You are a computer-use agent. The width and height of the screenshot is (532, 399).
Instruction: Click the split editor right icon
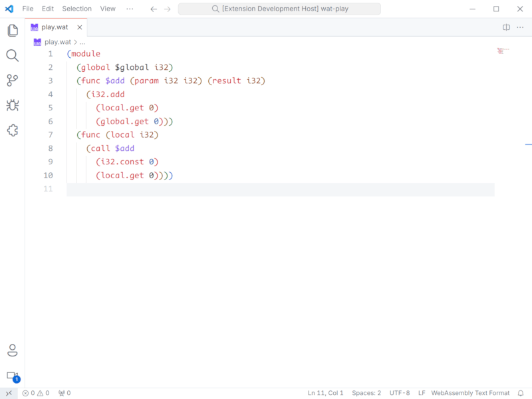click(x=506, y=27)
